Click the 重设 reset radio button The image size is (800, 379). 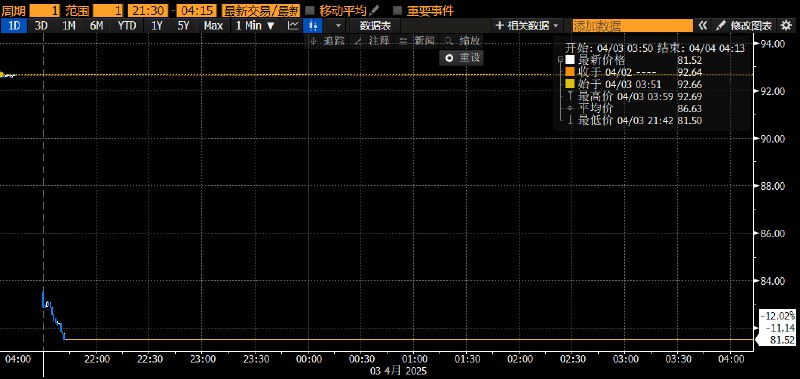(449, 58)
